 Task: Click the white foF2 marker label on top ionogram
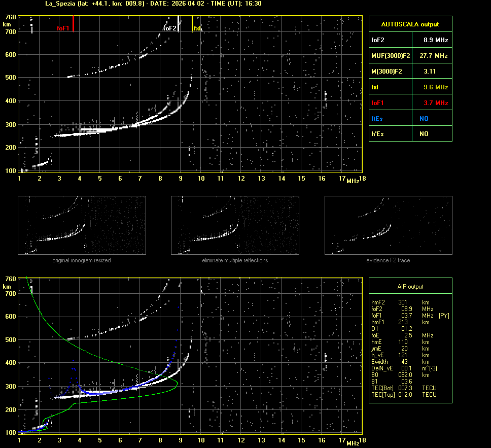pos(170,28)
